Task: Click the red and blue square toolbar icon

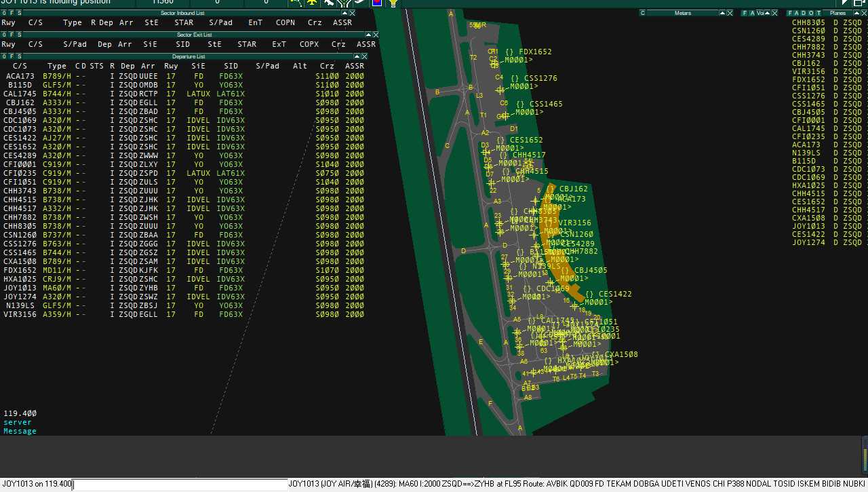Action: click(x=377, y=3)
